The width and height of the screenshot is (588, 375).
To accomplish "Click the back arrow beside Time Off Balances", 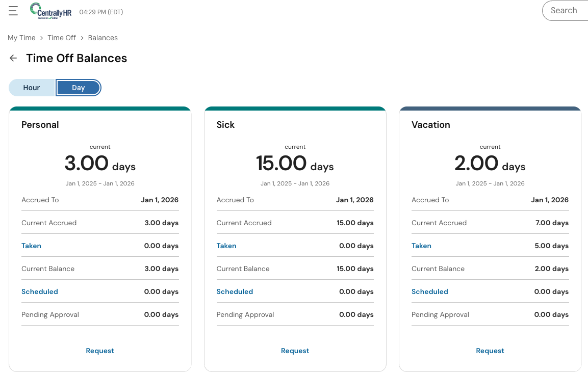I will point(13,58).
